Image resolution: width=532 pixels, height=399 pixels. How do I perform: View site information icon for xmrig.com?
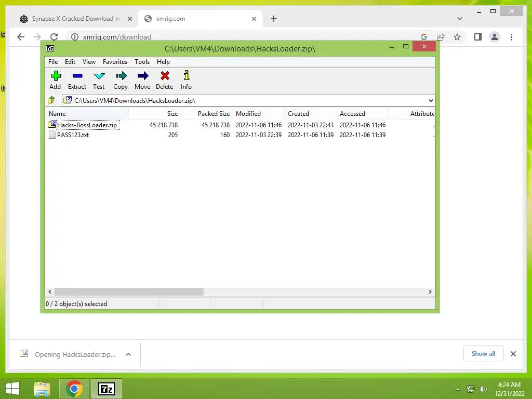click(75, 37)
